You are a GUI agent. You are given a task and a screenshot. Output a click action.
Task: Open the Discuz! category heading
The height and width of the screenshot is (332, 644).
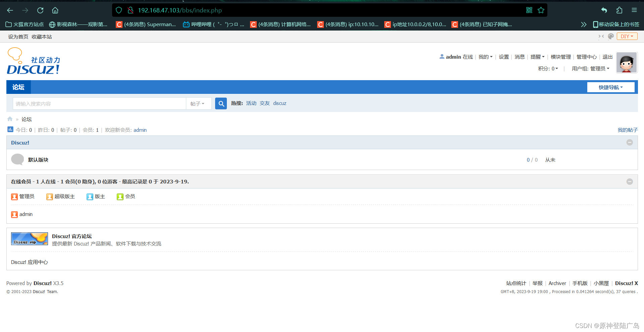[20, 143]
